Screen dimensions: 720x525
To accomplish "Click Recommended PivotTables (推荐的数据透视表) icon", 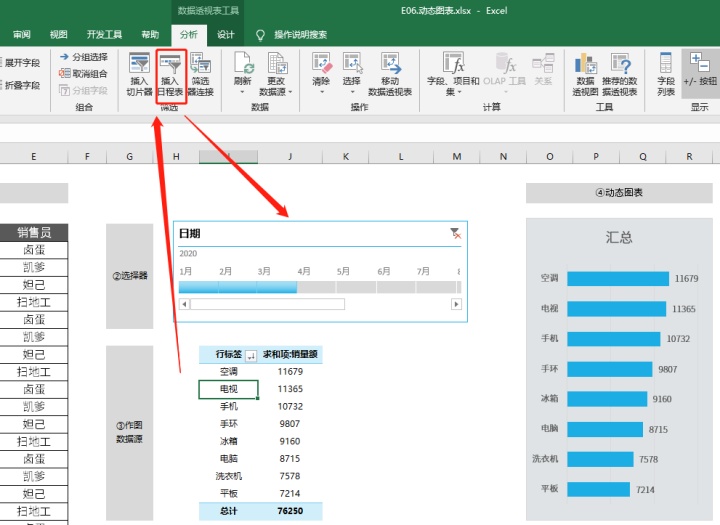I will tap(620, 62).
